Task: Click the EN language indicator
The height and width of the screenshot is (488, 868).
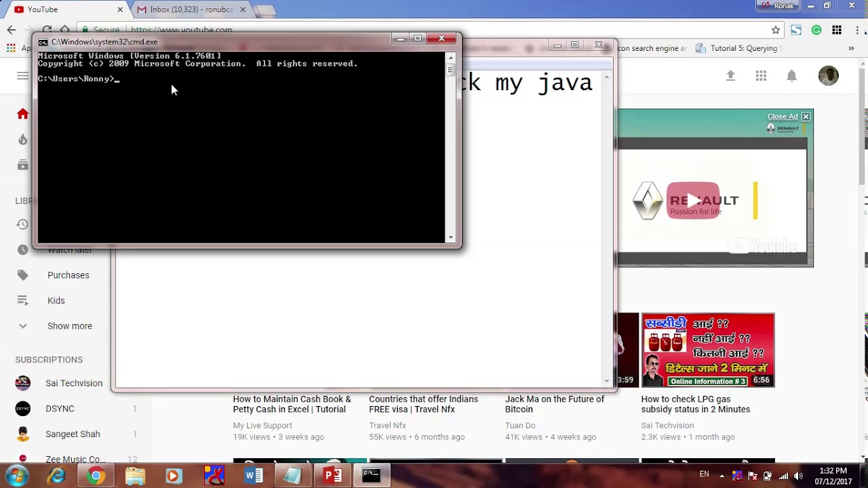Action: [x=704, y=474]
